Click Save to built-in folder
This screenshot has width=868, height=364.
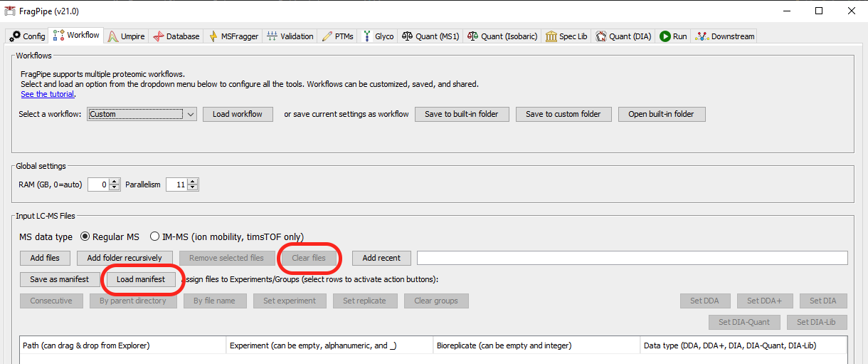(462, 114)
